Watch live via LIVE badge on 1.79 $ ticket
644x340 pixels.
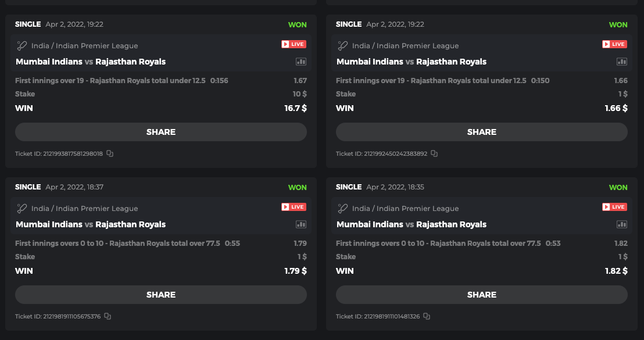click(294, 207)
